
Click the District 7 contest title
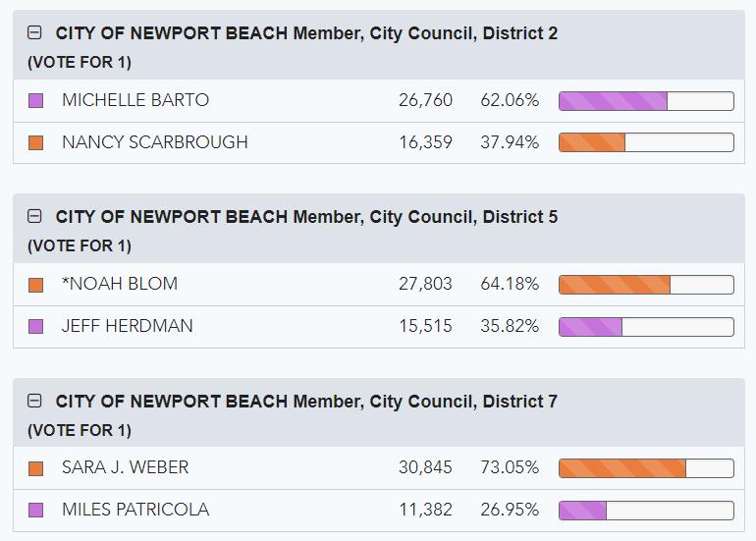tap(306, 402)
